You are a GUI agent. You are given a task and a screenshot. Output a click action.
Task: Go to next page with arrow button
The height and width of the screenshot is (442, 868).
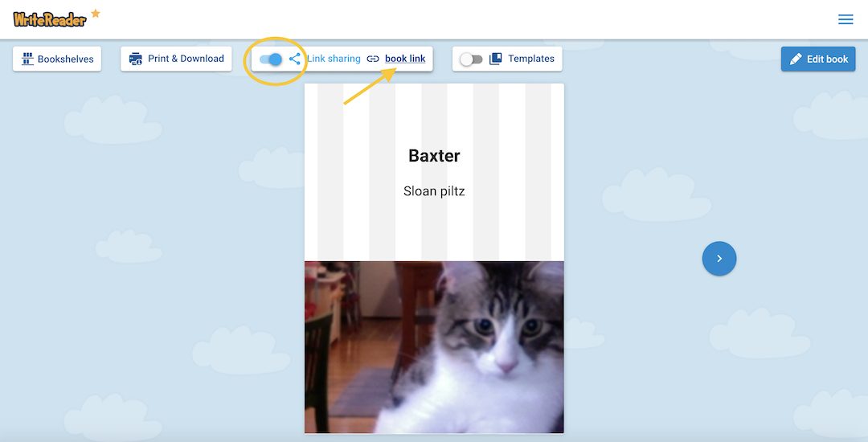pos(719,258)
